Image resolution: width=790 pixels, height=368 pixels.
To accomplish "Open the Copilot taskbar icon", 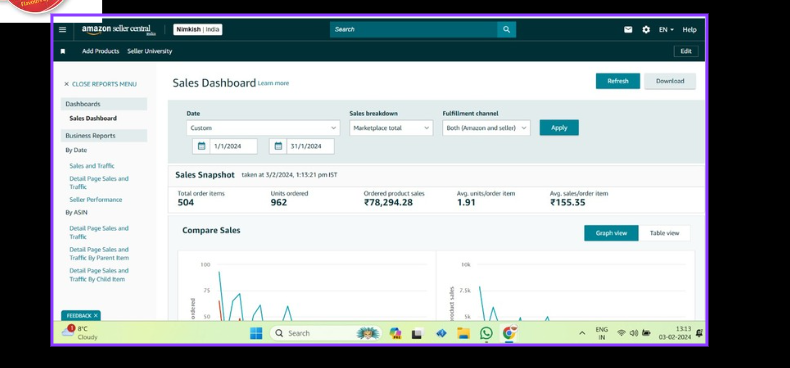I will coord(396,333).
